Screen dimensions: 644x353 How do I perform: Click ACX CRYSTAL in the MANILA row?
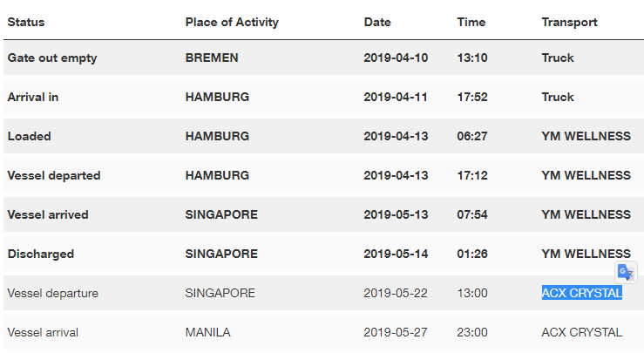pyautogui.click(x=581, y=332)
